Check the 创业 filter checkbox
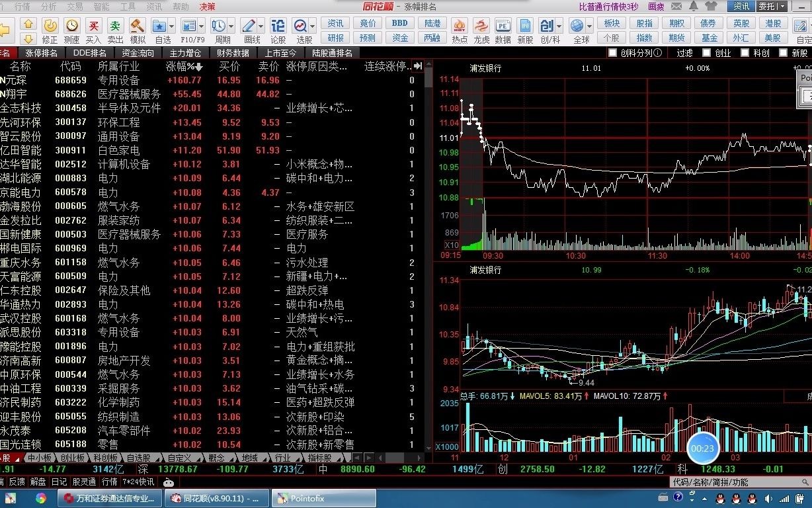Viewport: 812px width, 508px height. tap(706, 53)
